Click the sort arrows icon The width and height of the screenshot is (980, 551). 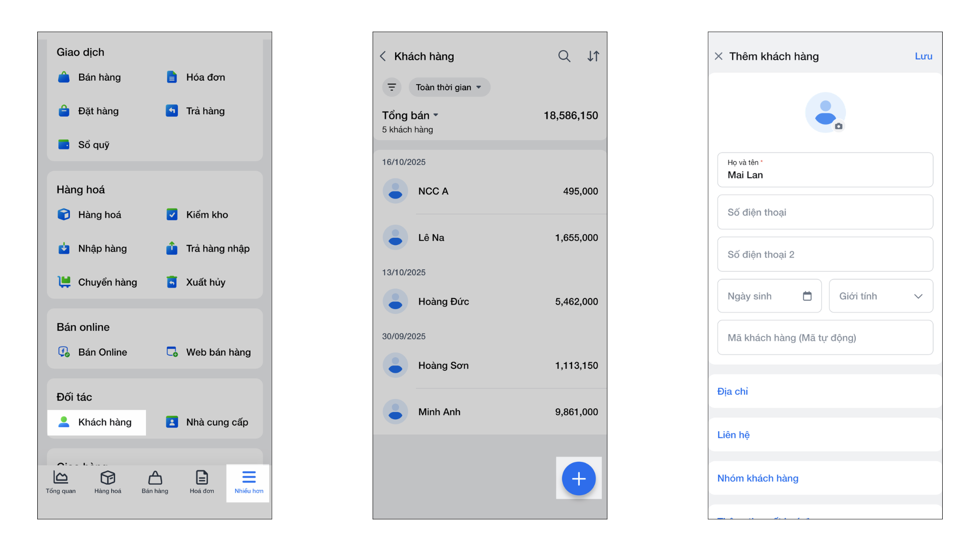(x=593, y=56)
